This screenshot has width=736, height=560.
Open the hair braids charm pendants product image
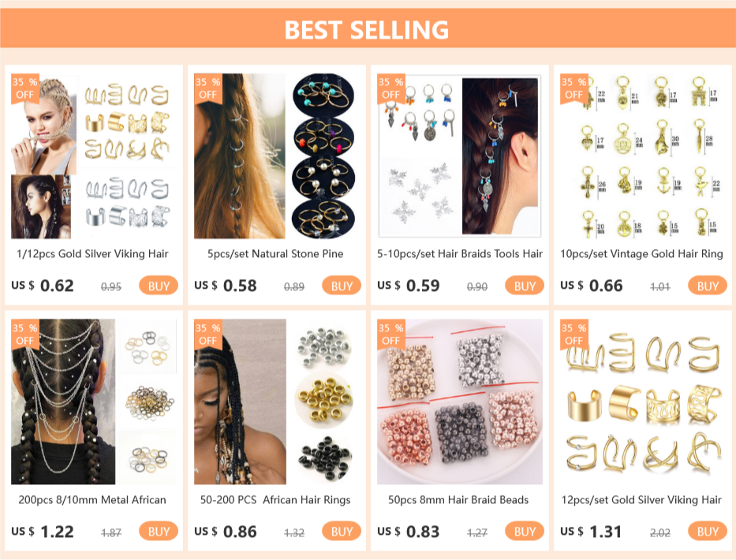pyautogui.click(x=460, y=156)
